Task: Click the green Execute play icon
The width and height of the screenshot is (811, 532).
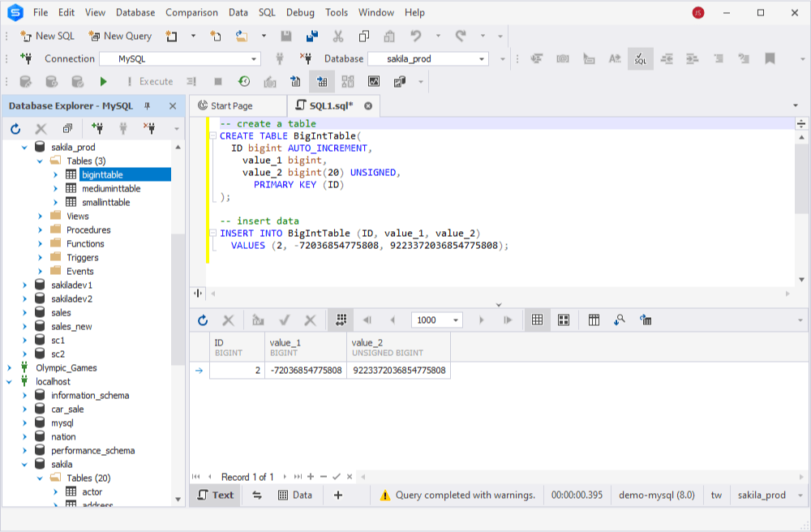Action: click(x=103, y=81)
